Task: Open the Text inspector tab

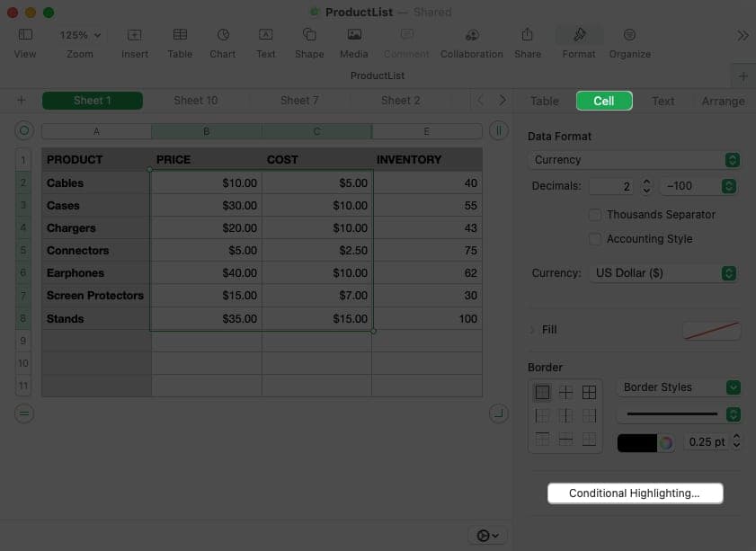Action: [x=663, y=101]
